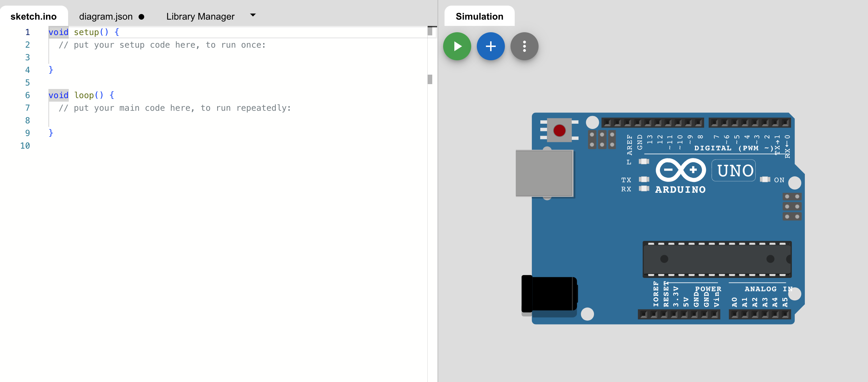Click the digital pins 0–7 header strip

750,123
